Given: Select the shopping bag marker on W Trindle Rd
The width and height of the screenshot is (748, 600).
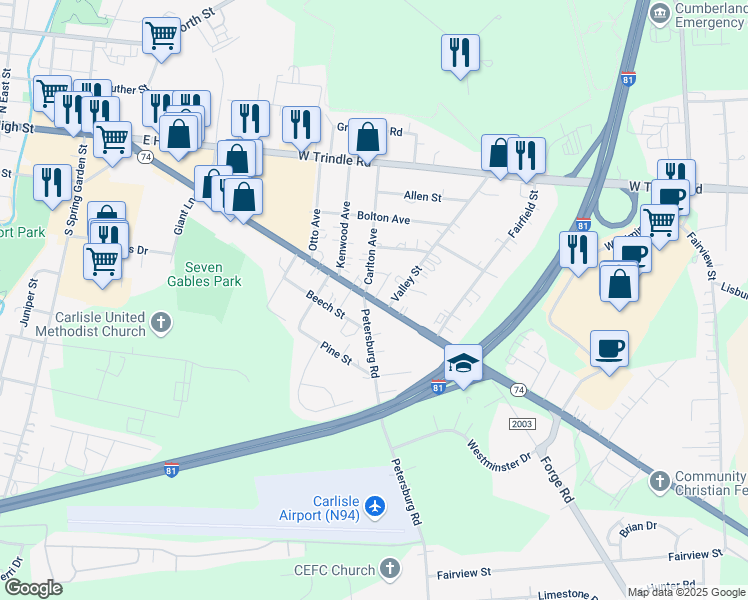Looking at the screenshot, I should click(x=367, y=138).
